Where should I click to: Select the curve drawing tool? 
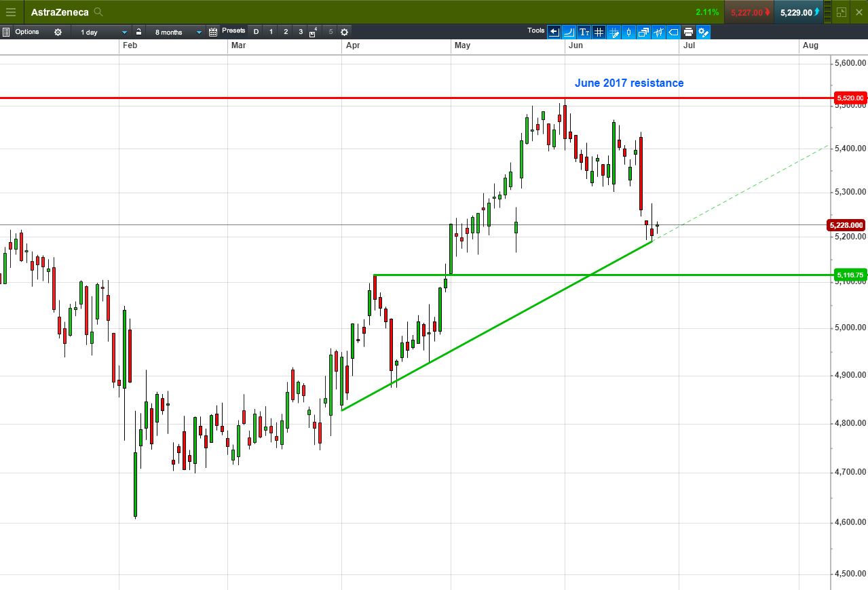coord(569,32)
